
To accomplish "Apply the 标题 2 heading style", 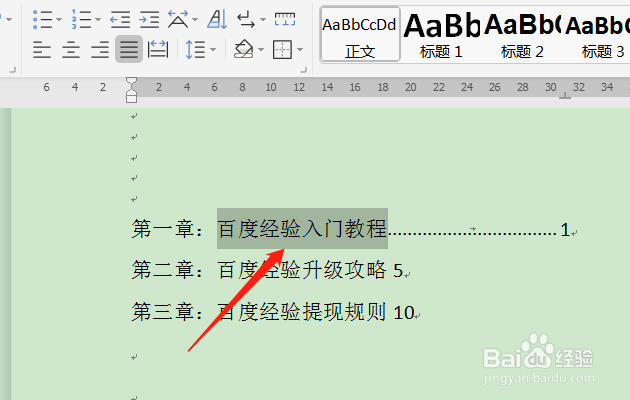I will tap(522, 35).
